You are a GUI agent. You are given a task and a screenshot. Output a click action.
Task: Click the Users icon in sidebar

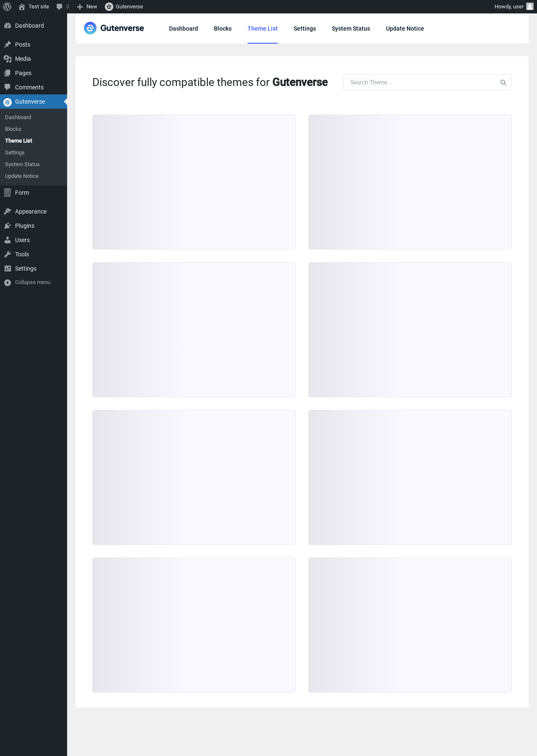(x=8, y=240)
